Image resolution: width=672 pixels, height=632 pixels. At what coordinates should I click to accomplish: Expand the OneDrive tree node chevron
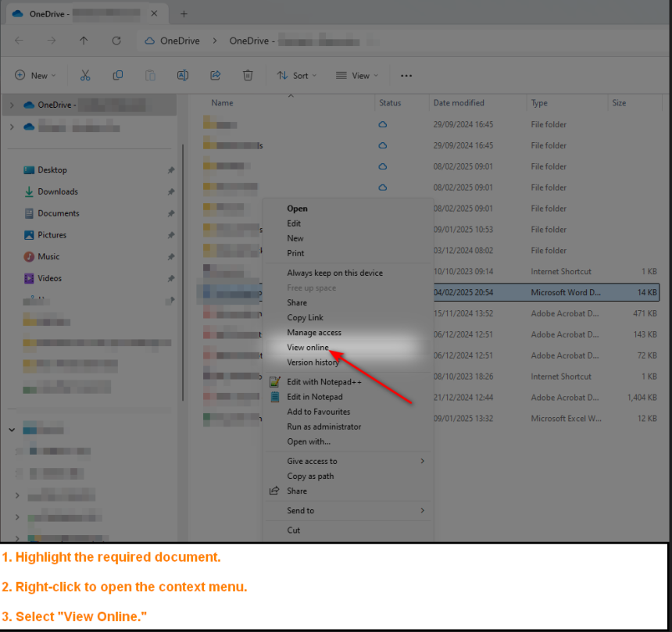pyautogui.click(x=12, y=105)
